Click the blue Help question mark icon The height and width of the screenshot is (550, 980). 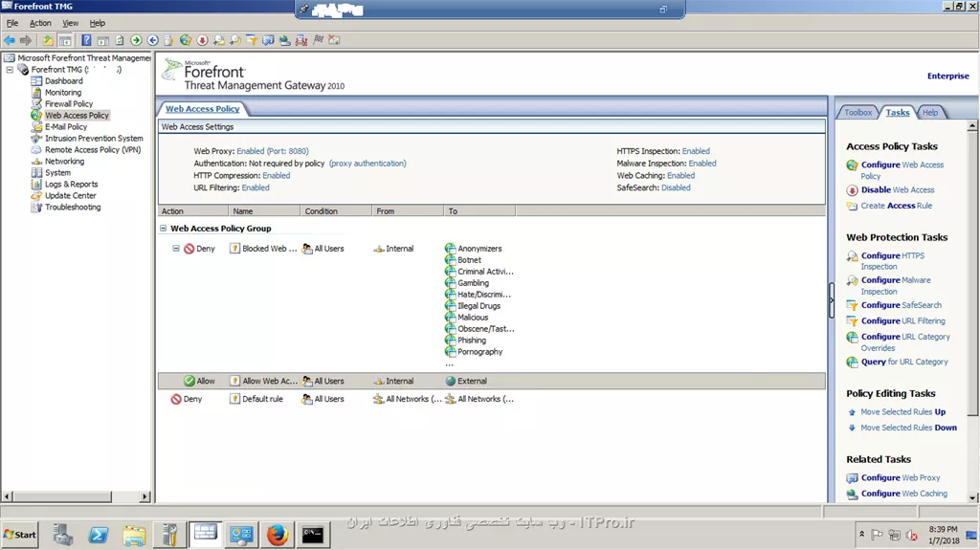(x=86, y=40)
